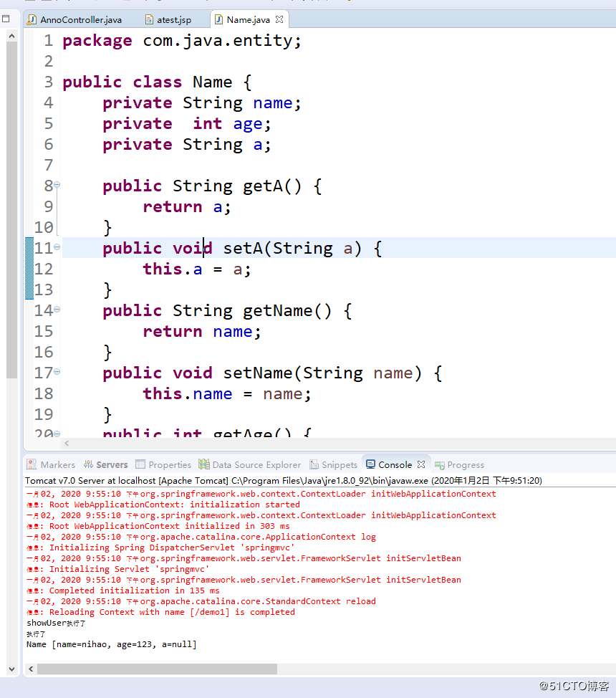Close the Console view
Viewport: 616px width, 698px height.
click(x=421, y=464)
